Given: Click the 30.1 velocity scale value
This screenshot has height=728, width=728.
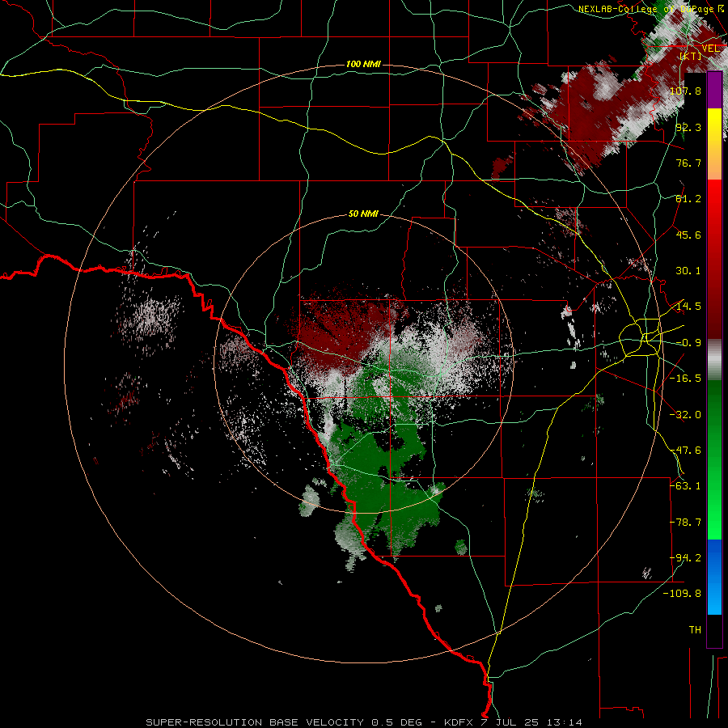Looking at the screenshot, I should coord(688,271).
